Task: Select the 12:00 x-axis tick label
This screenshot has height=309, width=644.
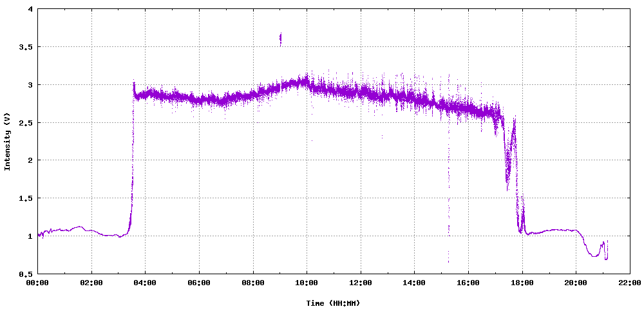Action: click(361, 283)
